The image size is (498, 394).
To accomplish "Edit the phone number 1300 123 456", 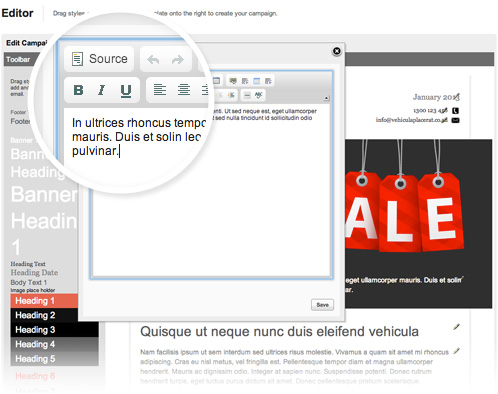I will pos(445,110).
